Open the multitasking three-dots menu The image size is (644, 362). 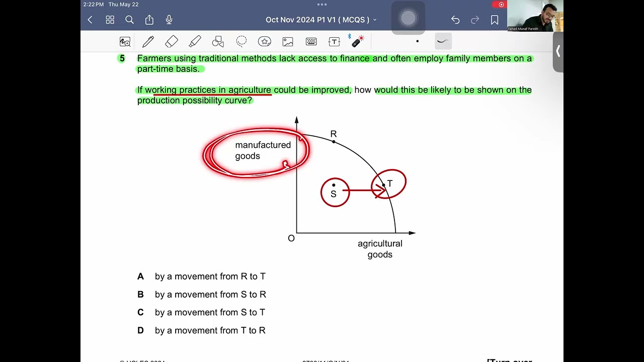click(x=322, y=5)
